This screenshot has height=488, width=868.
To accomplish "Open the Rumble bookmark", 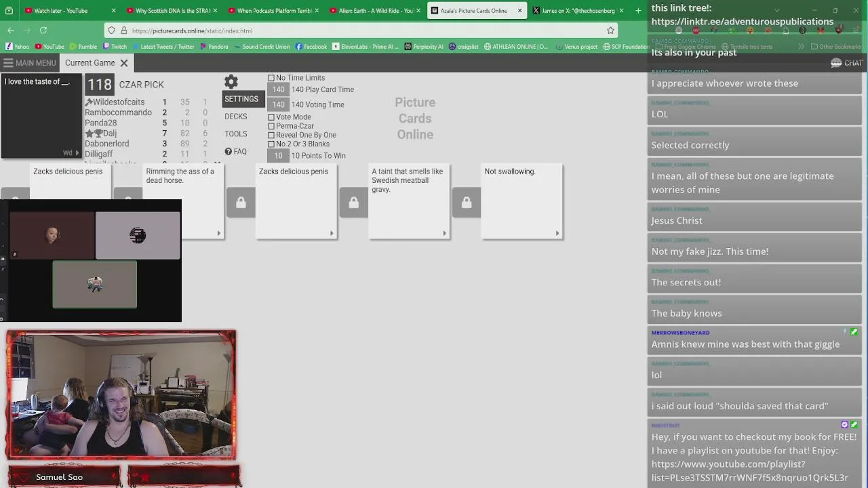I will pyautogui.click(x=83, y=47).
